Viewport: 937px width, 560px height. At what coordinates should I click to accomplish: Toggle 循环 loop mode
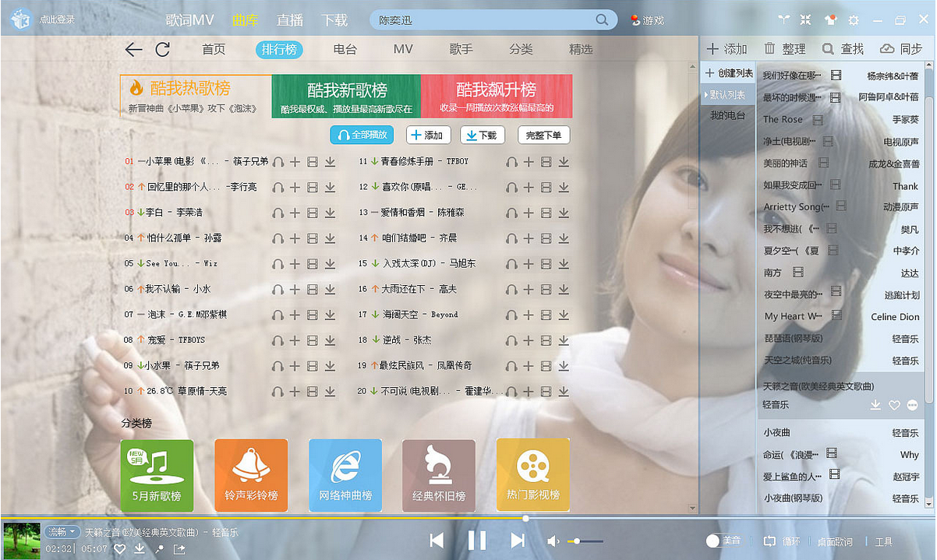point(782,541)
